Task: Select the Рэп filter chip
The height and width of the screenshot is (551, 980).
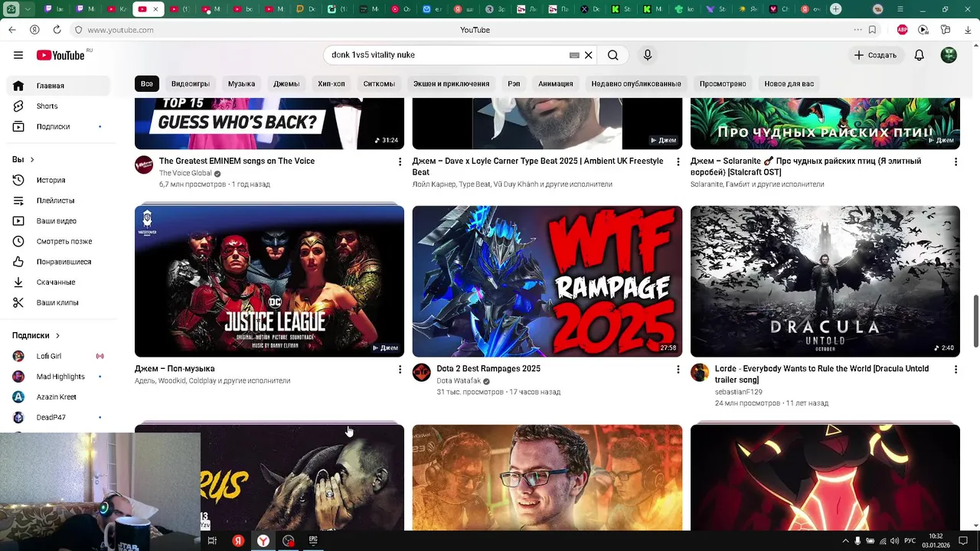Action: click(x=514, y=83)
